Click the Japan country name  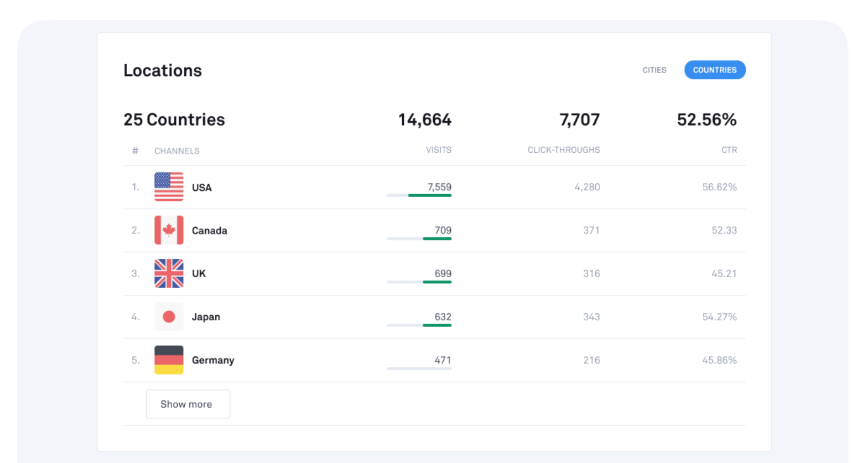pos(206,317)
